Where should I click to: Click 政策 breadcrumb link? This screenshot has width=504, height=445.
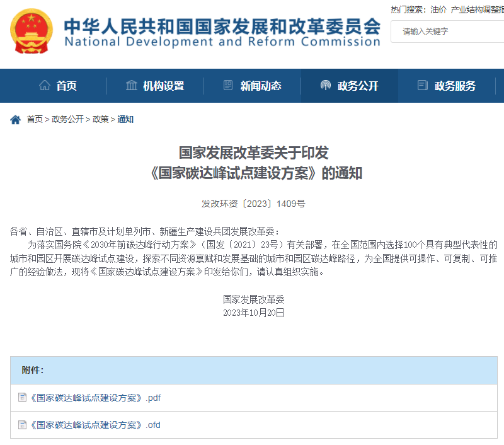[x=101, y=120]
